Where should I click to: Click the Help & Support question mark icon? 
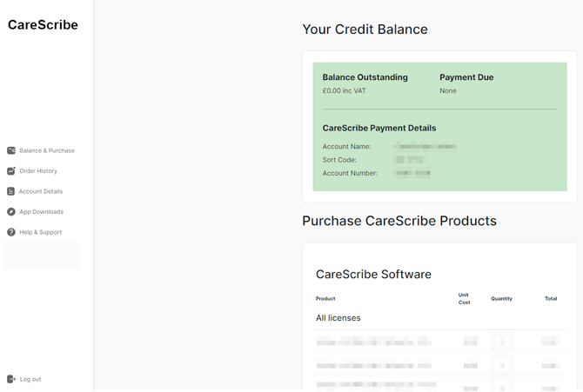[x=11, y=232]
